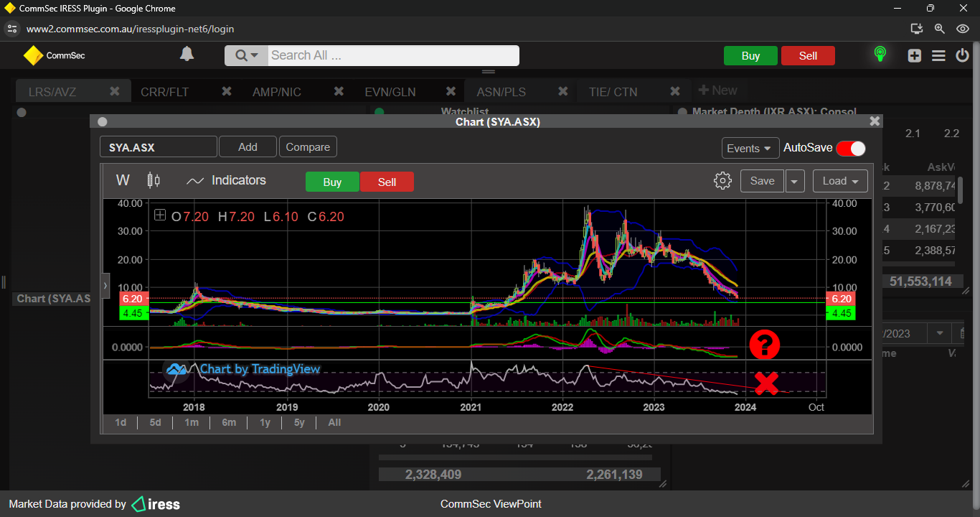This screenshot has height=517, width=980.
Task: Click the total 51,553,114 in Market Depth
Action: pos(920,281)
